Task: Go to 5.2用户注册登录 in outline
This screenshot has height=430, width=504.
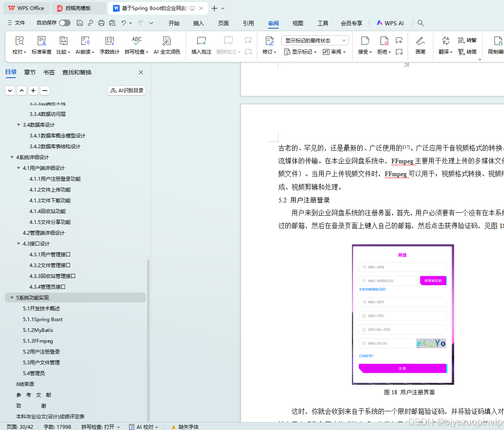Action: (42, 351)
